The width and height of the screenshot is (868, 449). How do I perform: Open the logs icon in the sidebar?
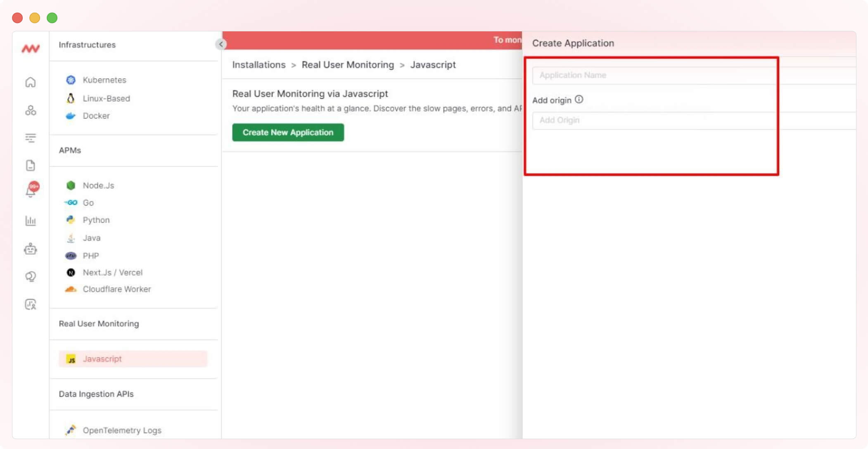tap(31, 165)
